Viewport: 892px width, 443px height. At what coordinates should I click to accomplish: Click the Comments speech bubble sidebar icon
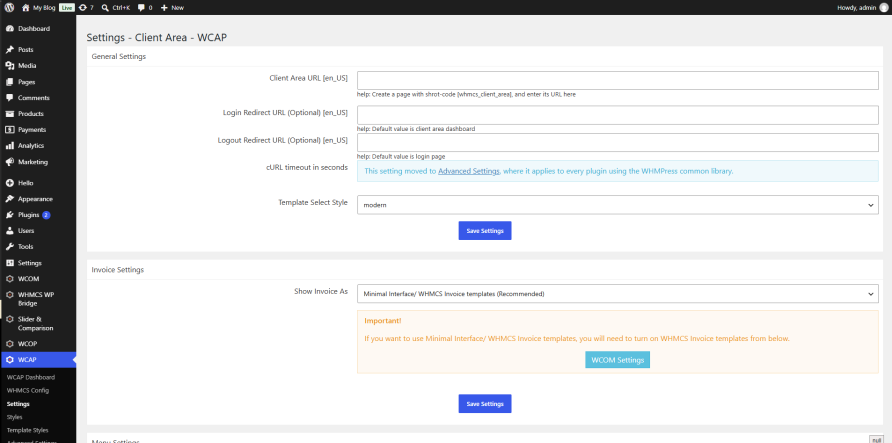pos(10,98)
